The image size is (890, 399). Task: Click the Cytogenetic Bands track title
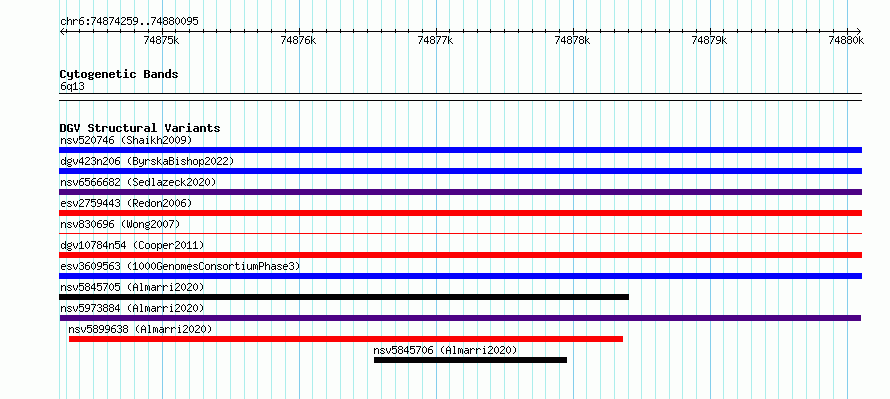119,74
